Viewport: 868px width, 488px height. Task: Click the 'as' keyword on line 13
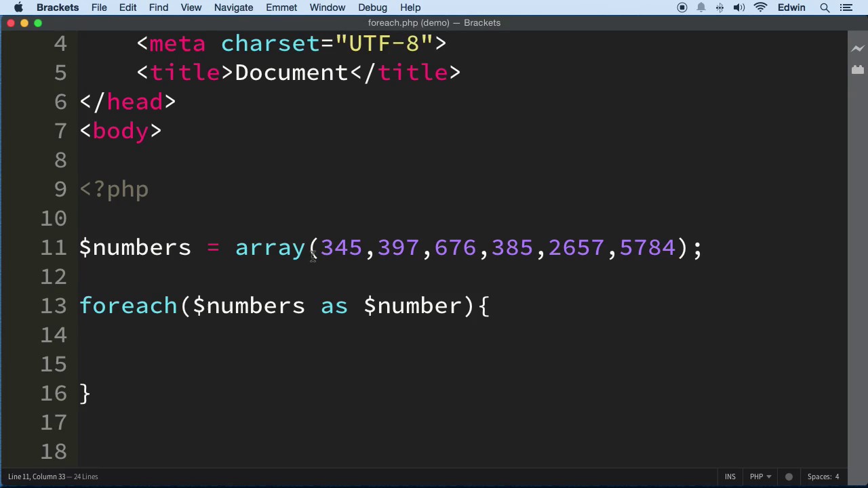334,307
